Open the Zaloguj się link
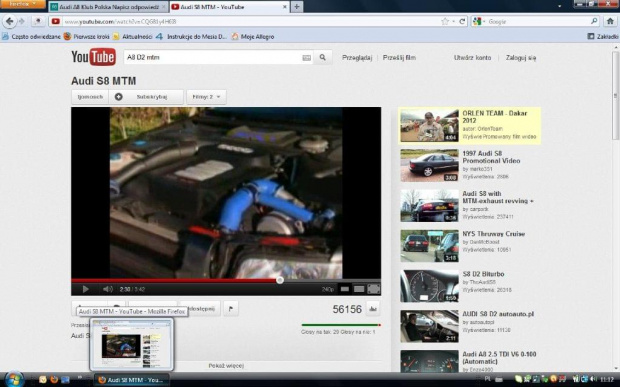The height and width of the screenshot is (387, 620). pos(521,58)
